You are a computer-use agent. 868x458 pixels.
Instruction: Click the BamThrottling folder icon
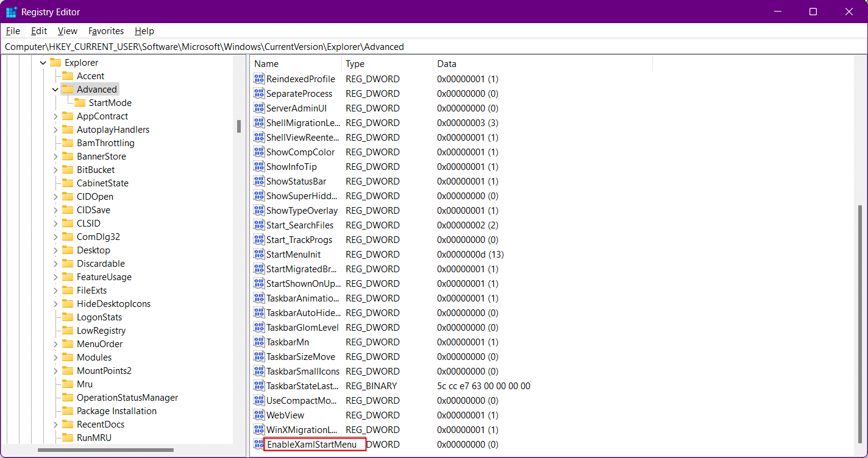tap(67, 143)
